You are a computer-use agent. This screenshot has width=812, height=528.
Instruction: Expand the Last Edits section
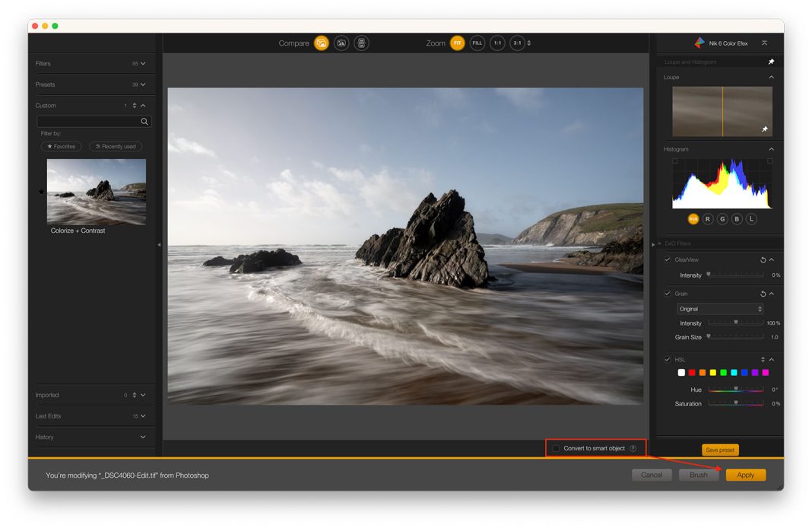[143, 416]
